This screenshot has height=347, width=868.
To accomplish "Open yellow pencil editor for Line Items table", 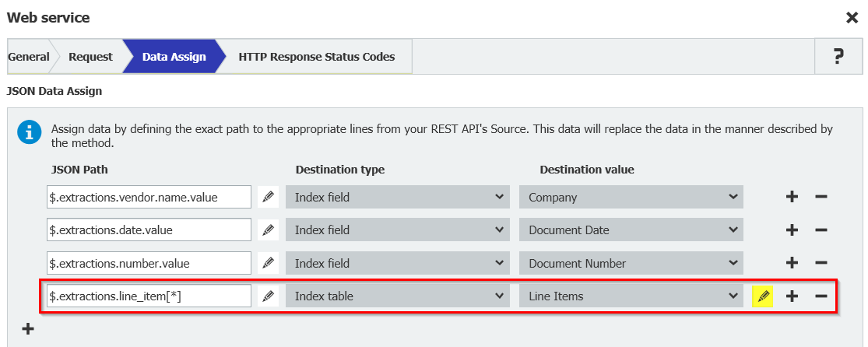I will pyautogui.click(x=763, y=296).
